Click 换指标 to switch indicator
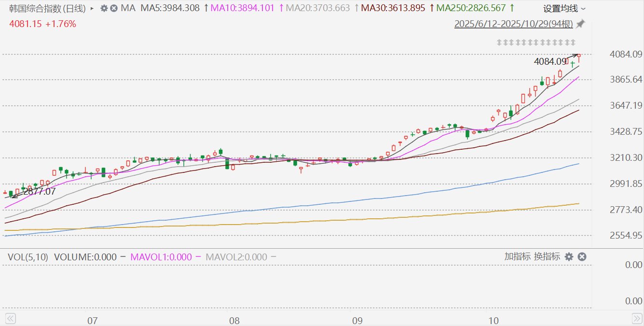This screenshot has height=326, width=644. tap(547, 257)
